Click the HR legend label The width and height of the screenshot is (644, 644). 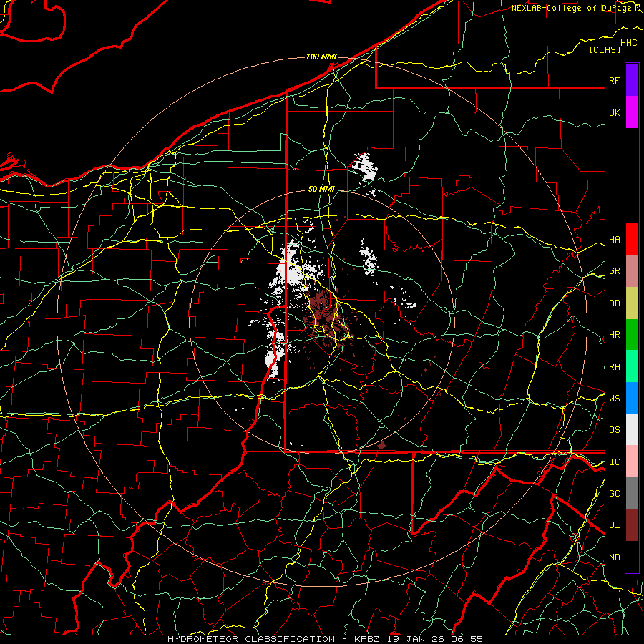615,335
